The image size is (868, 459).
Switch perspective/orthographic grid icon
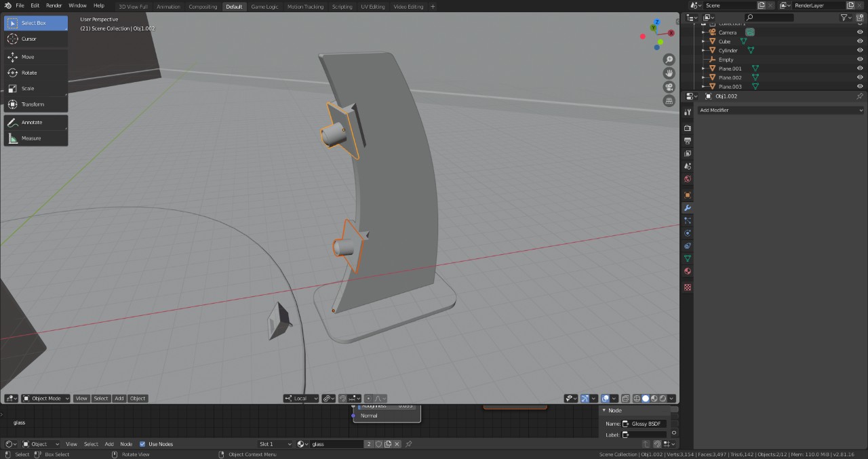669,100
